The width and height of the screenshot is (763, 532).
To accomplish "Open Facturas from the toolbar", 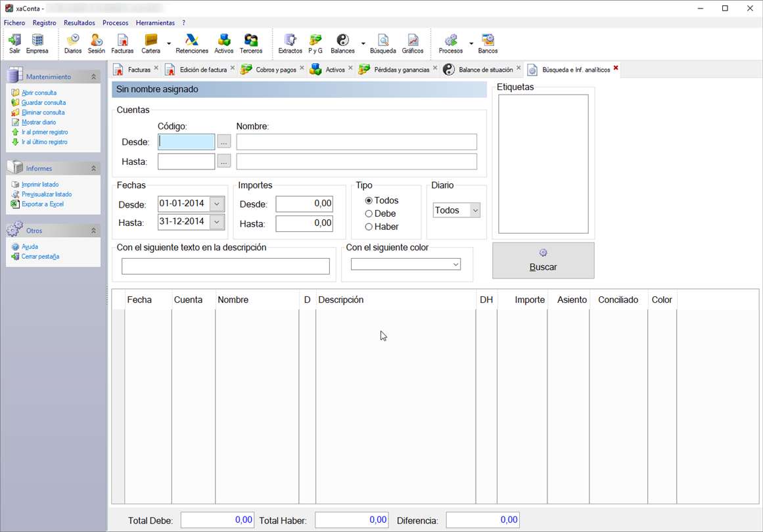I will coord(122,44).
